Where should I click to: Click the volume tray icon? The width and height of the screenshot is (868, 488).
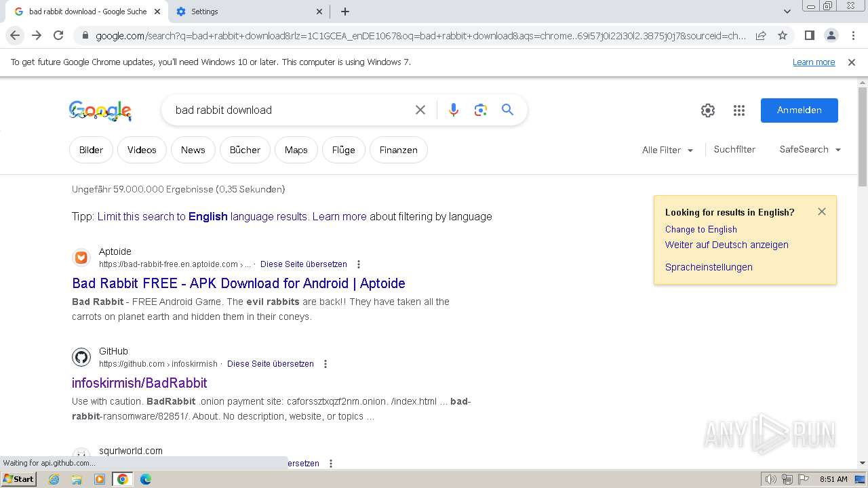[x=770, y=479]
